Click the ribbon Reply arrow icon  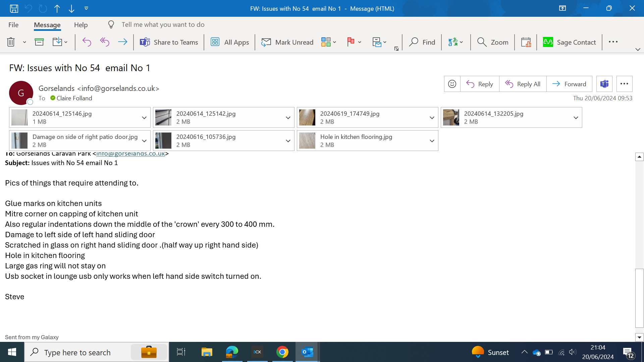pyautogui.click(x=87, y=42)
